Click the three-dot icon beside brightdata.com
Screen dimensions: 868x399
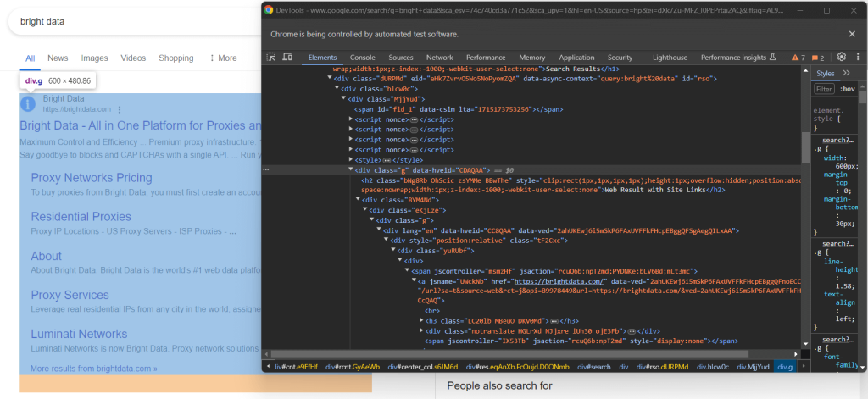coord(120,109)
